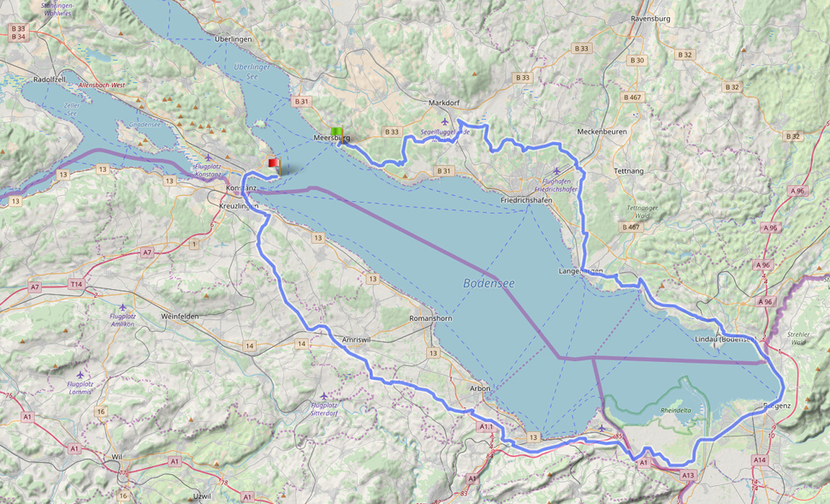This screenshot has width=830, height=504.
Task: Click the red finish flag near Konstanz
Action: pos(274,163)
